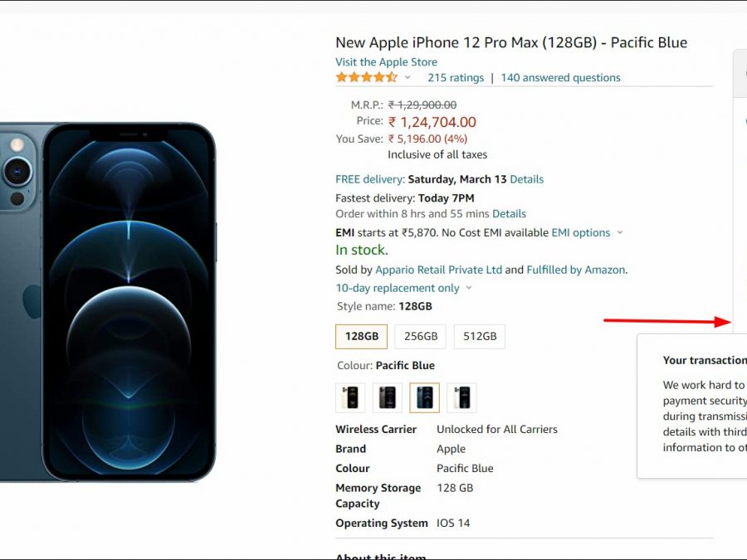Visit the Apple Store link
Viewport: 747px width, 560px height.
[386, 62]
